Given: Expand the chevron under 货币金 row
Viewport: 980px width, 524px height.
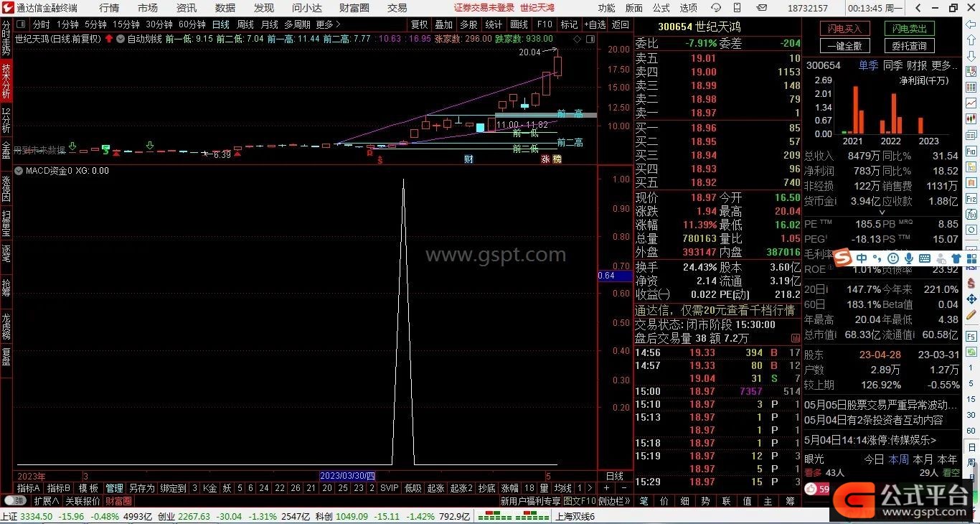Looking at the screenshot, I should [882, 212].
